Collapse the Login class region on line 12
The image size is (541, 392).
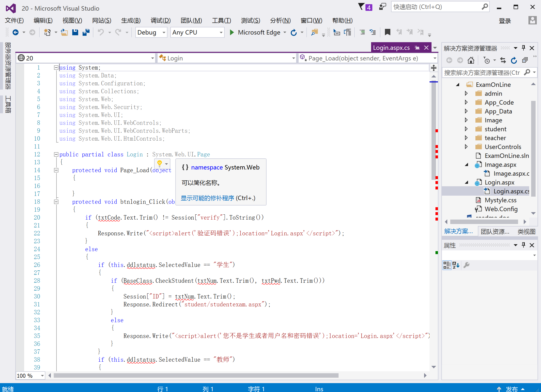(56, 154)
